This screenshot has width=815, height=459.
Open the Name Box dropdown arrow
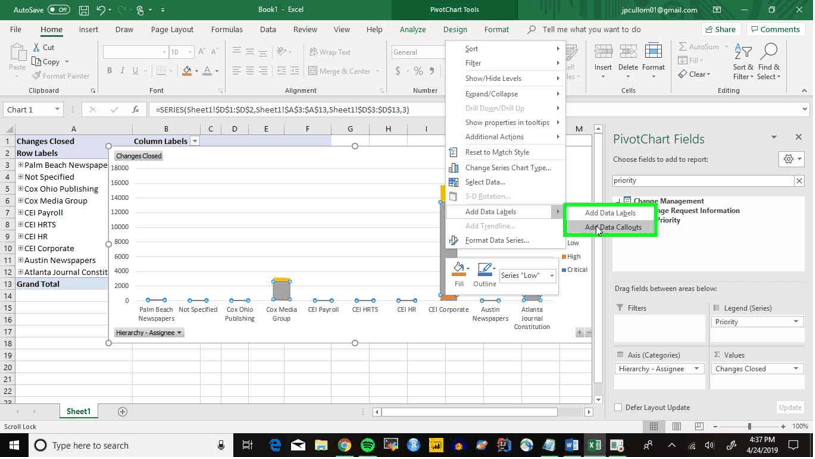point(57,110)
